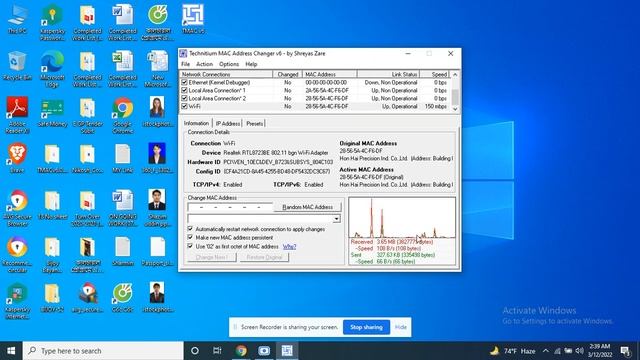The image size is (640, 360).
Task: Click Hide on the sharing notification bar
Action: point(401,327)
